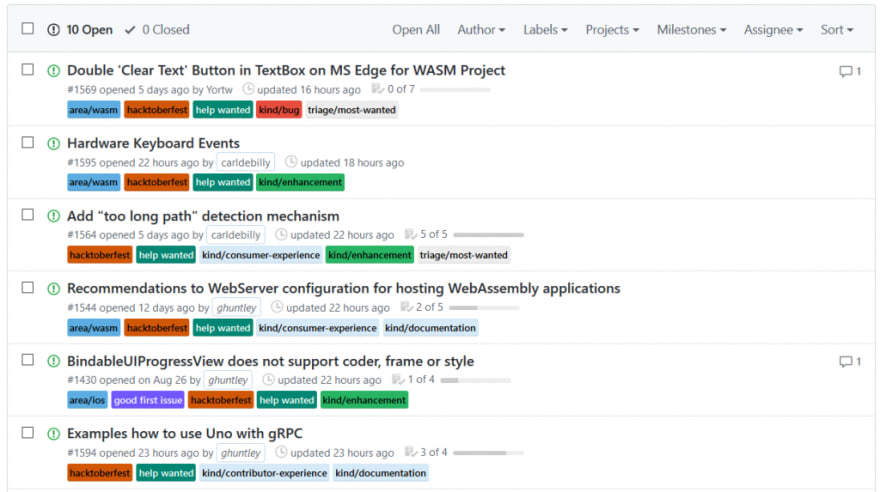Click clock icon on issue #1544 row
Screen dimensions: 880x492
coord(277,307)
